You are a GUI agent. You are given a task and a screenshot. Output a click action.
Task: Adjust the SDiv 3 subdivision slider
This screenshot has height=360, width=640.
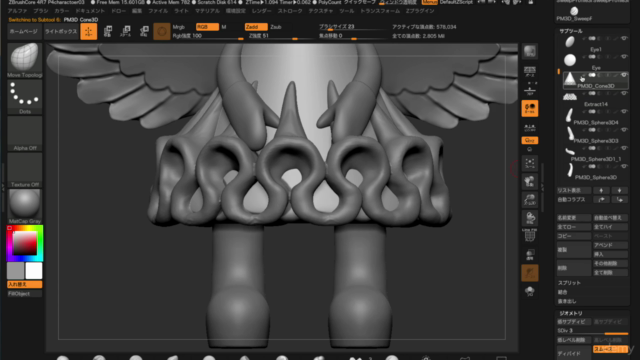[x=593, y=331]
